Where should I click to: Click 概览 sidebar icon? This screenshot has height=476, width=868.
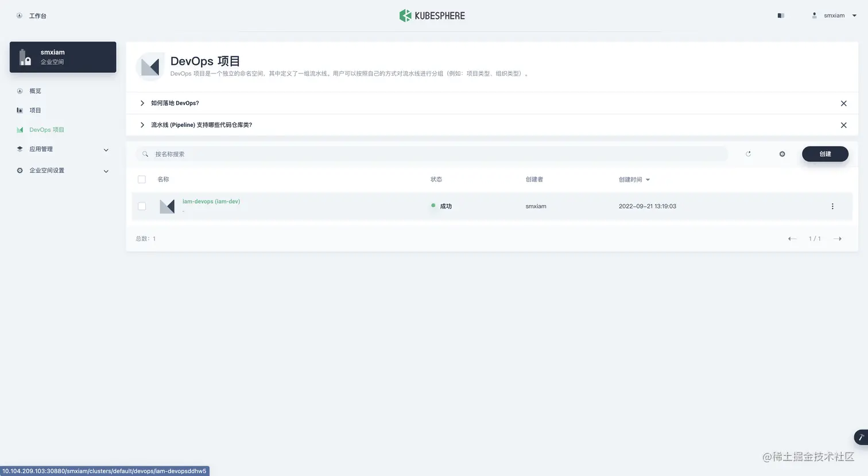[x=20, y=91]
